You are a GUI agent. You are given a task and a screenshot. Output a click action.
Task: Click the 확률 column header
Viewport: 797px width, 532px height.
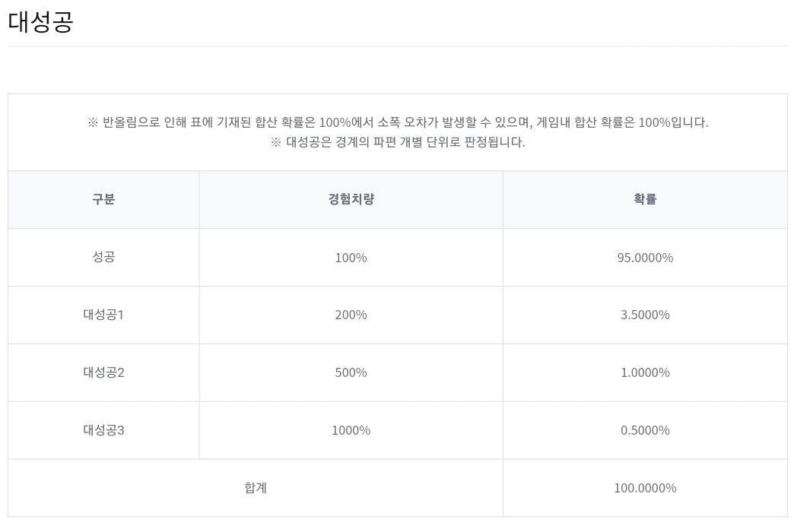[645, 199]
